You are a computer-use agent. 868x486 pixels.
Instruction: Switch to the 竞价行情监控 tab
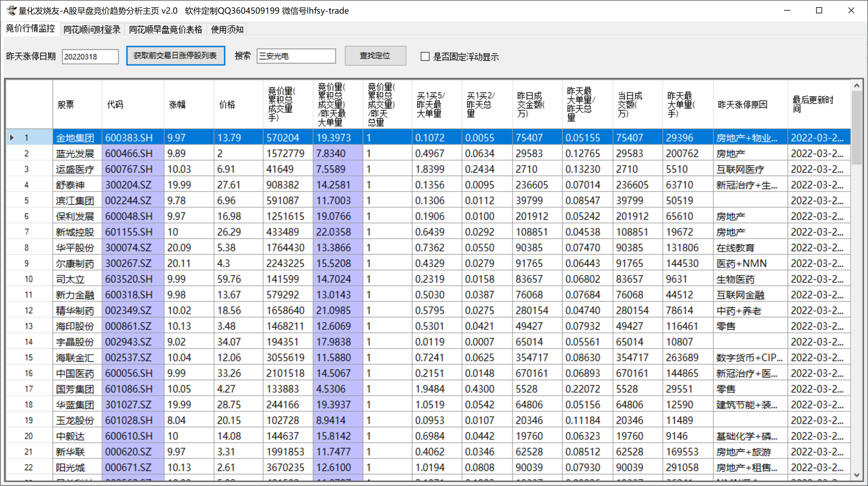point(30,29)
